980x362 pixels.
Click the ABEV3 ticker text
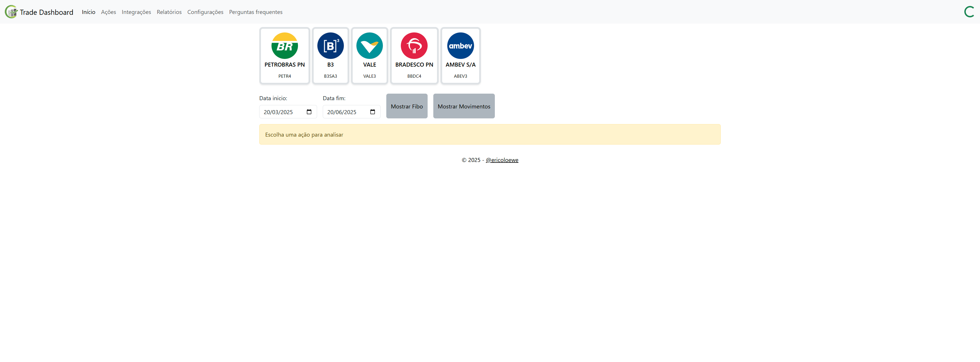460,76
